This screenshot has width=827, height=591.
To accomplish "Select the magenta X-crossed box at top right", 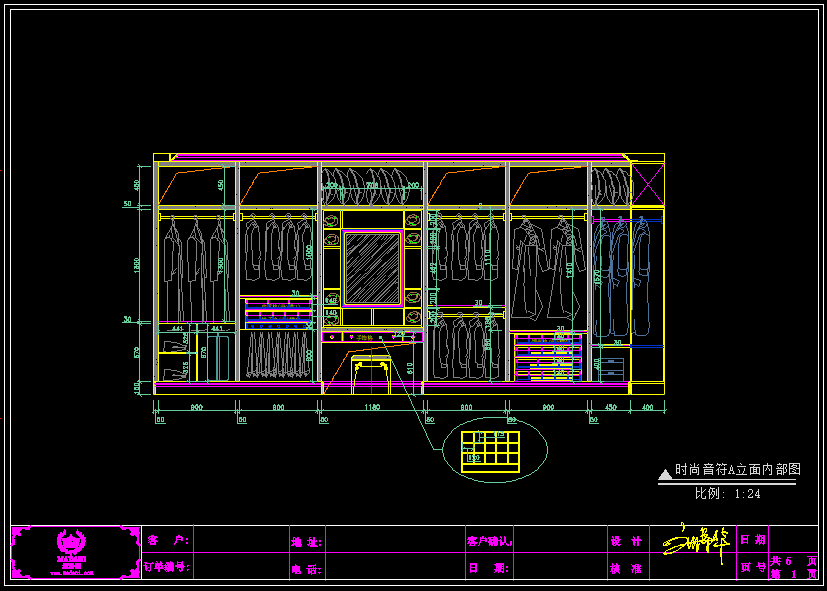I will click(x=649, y=187).
